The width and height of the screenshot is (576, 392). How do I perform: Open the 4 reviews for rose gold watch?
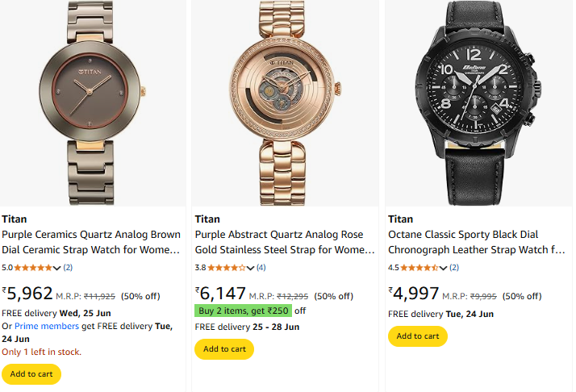pyautogui.click(x=261, y=267)
